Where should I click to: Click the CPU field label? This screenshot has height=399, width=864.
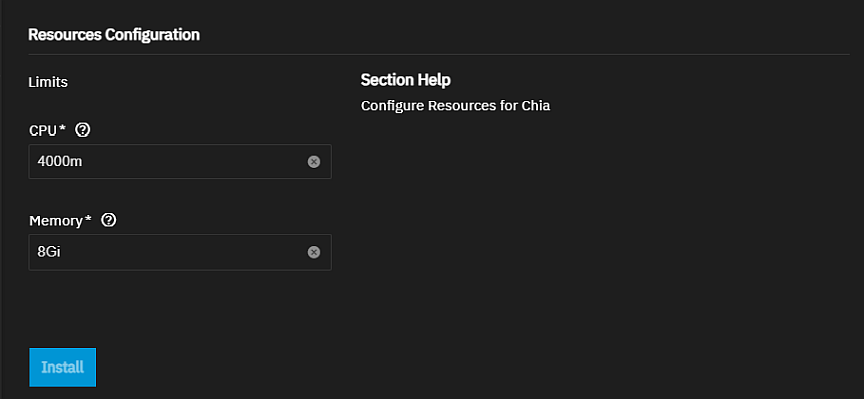tap(44, 131)
